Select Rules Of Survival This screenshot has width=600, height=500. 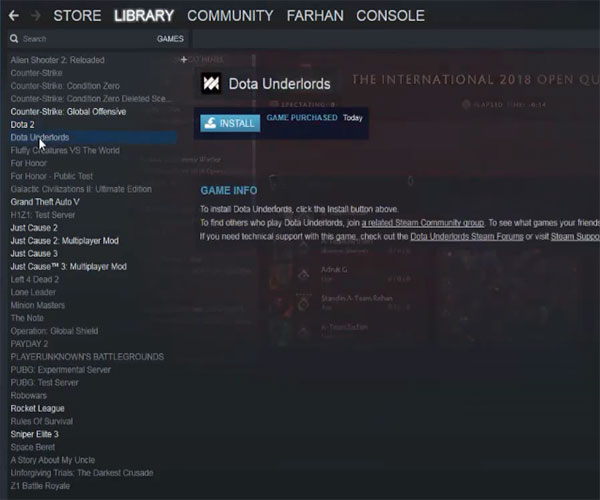click(42, 422)
